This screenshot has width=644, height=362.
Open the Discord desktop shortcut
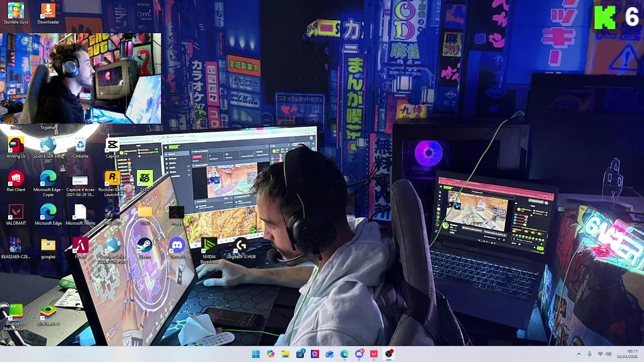177,248
